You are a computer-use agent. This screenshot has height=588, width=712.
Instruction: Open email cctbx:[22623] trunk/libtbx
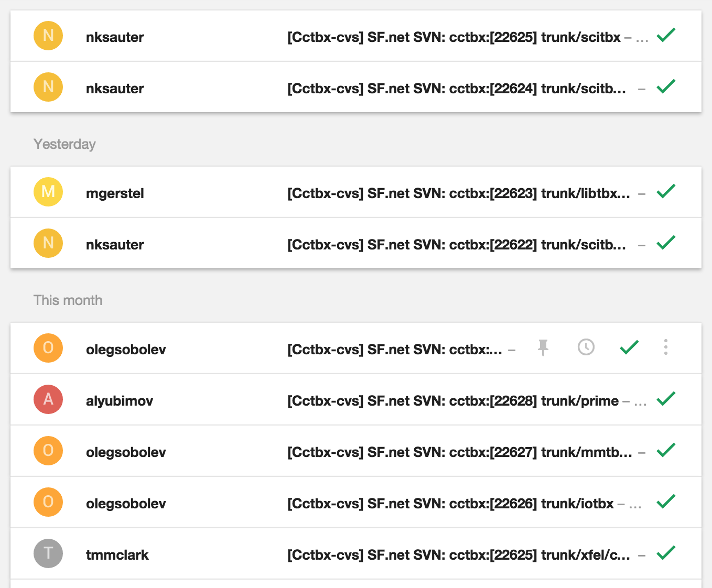[x=458, y=193]
